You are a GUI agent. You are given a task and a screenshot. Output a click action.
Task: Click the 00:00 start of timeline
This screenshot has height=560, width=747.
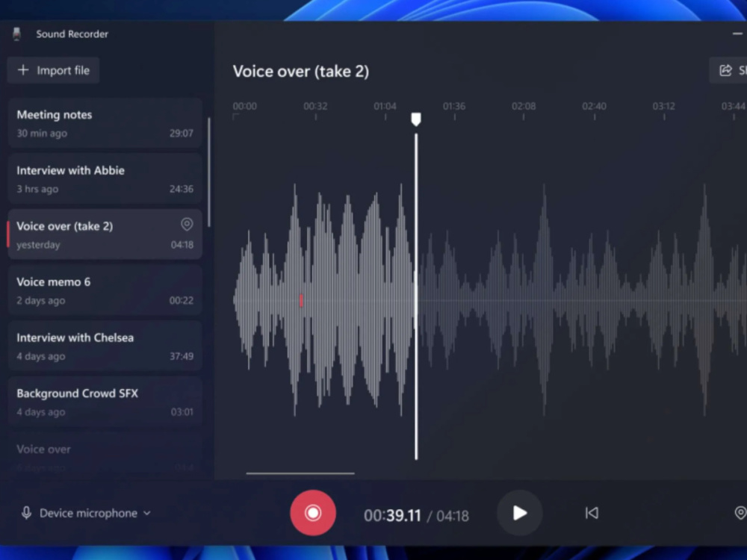[245, 106]
